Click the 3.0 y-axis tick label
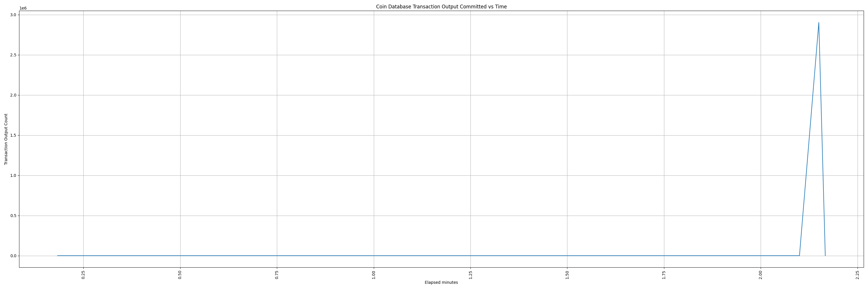The width and height of the screenshot is (868, 289). click(x=14, y=15)
